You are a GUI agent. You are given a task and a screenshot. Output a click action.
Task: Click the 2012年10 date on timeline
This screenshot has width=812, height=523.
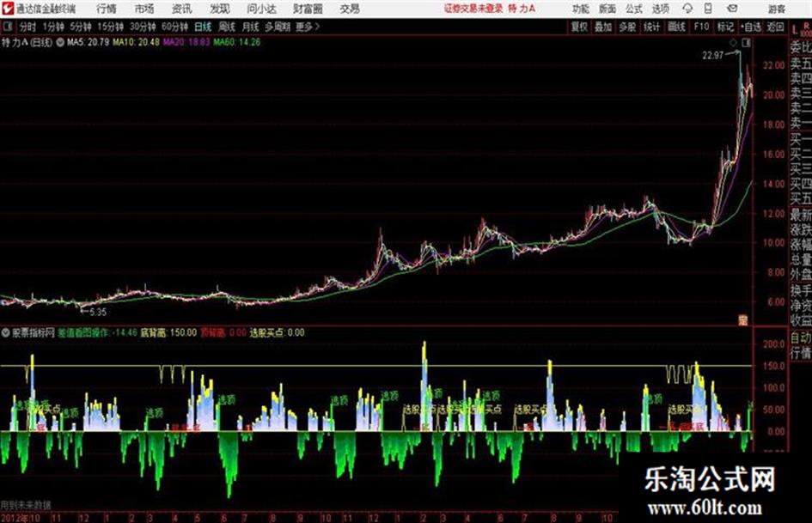(x=21, y=517)
